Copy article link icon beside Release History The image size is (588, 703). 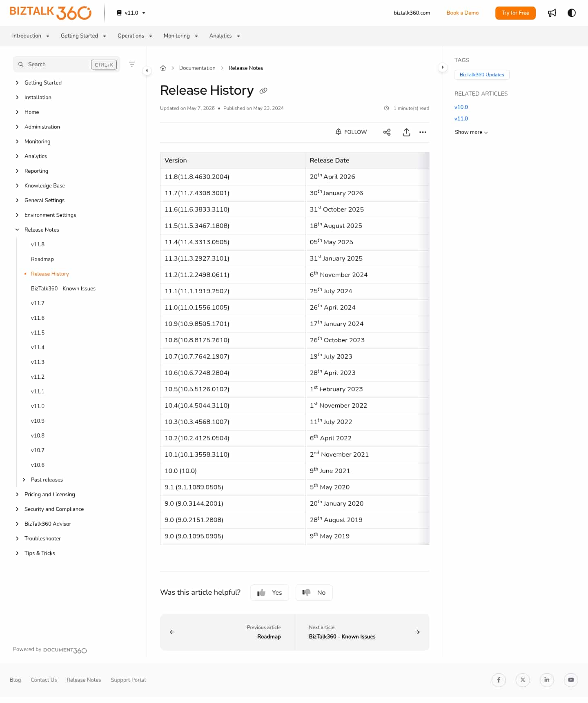tap(263, 91)
